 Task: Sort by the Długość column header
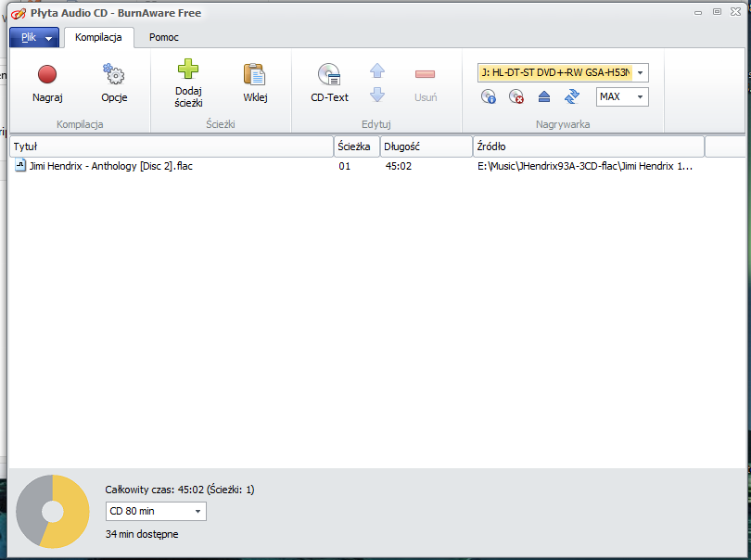coord(426,146)
